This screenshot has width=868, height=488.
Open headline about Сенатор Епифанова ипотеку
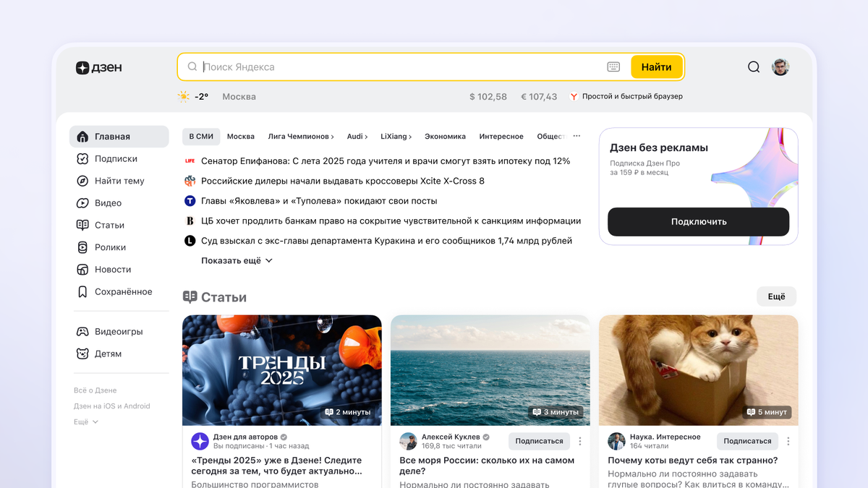click(x=386, y=161)
